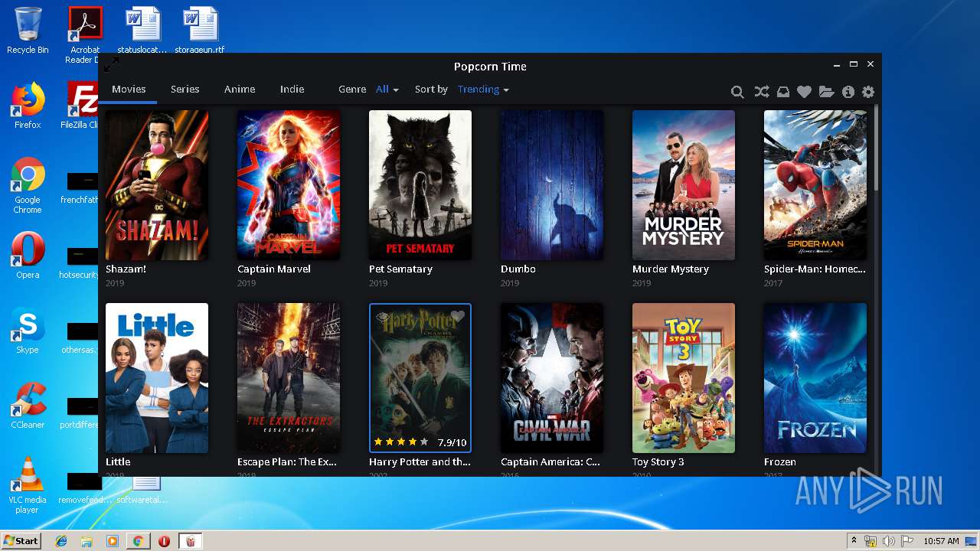Viewport: 980px width, 551px height.
Task: Open the Pet Sematary movie poster
Action: tap(420, 185)
